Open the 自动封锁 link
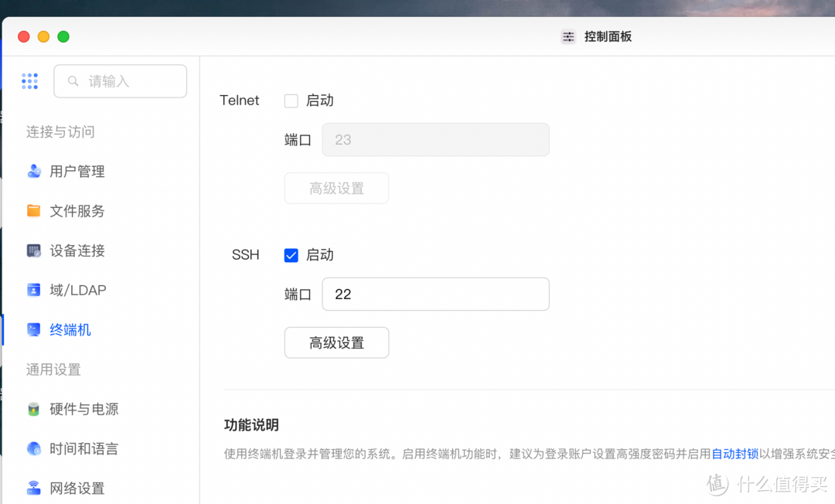The width and height of the screenshot is (835, 504). 734,454
